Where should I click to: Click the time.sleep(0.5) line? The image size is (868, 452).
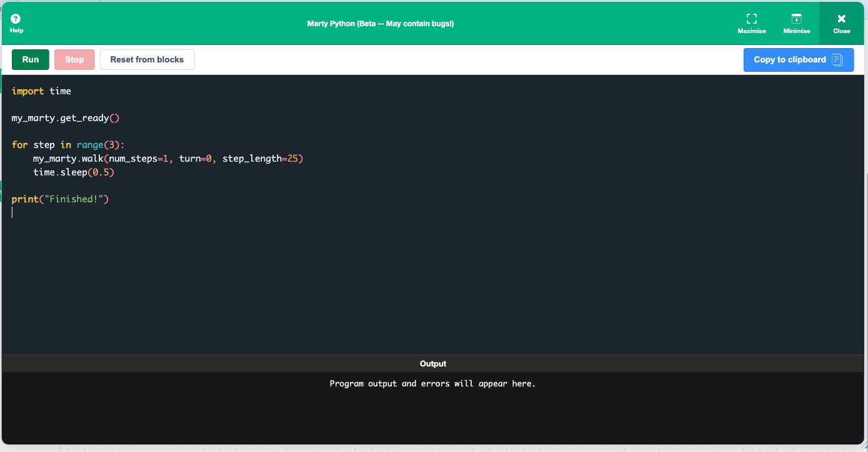tap(74, 172)
